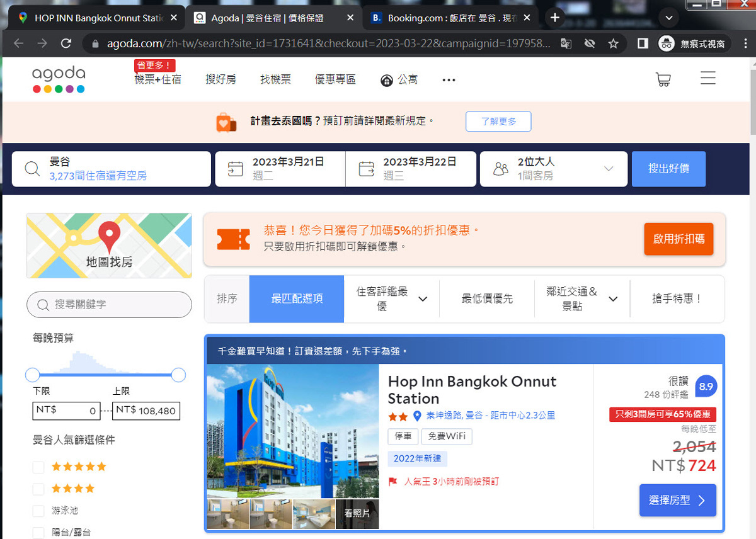Click the 下限 NT$ 0 price field
The height and width of the screenshot is (539, 756).
coord(66,411)
